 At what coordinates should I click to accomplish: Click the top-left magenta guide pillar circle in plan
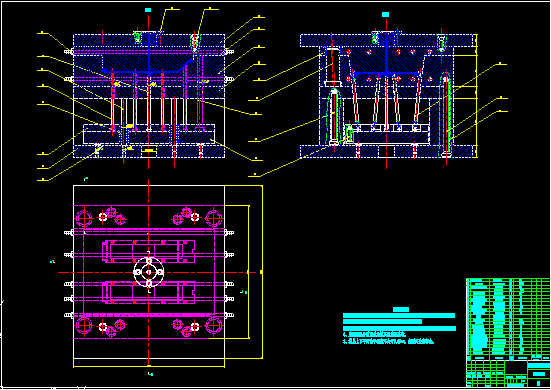(x=84, y=218)
